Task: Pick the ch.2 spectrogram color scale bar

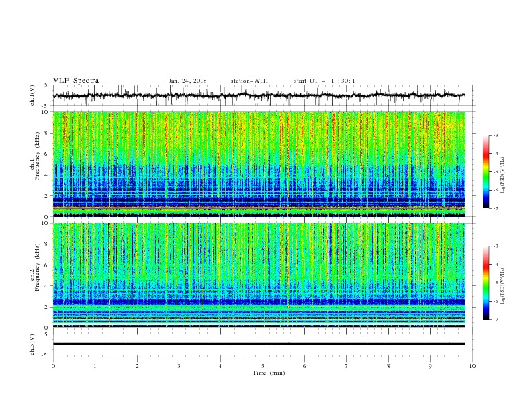Action: 486,283
